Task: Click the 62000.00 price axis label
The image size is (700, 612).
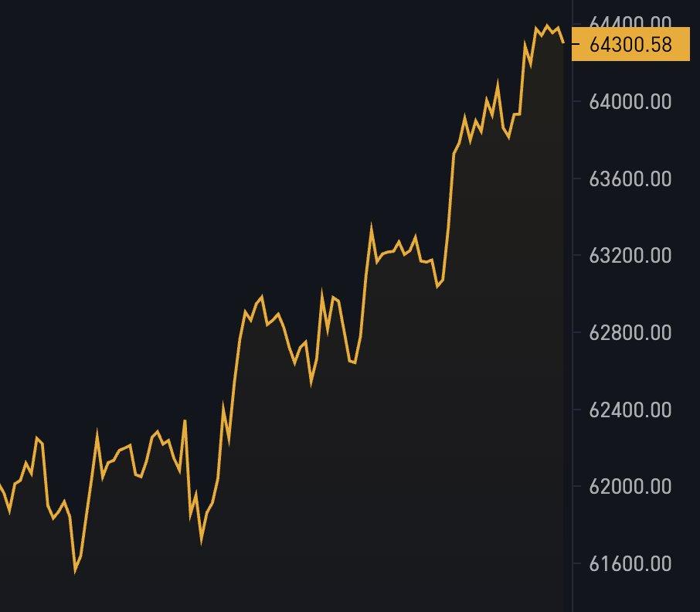Action: (630, 486)
